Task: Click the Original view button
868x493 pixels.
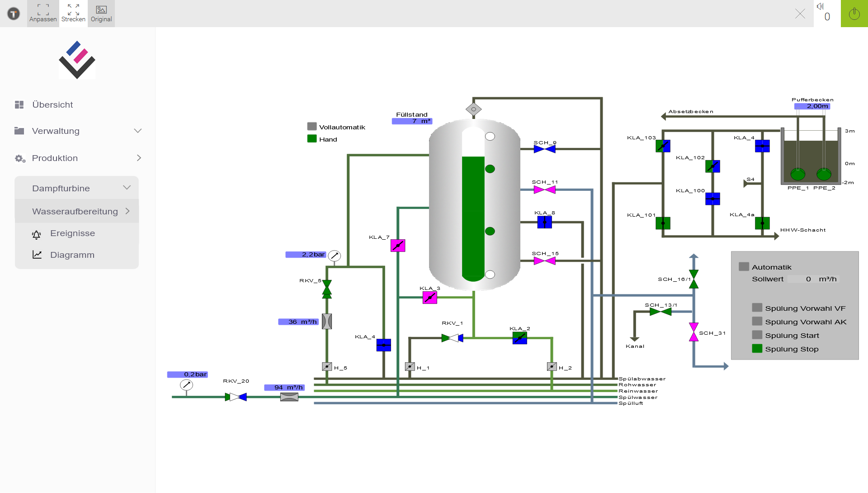Action: coord(101,14)
